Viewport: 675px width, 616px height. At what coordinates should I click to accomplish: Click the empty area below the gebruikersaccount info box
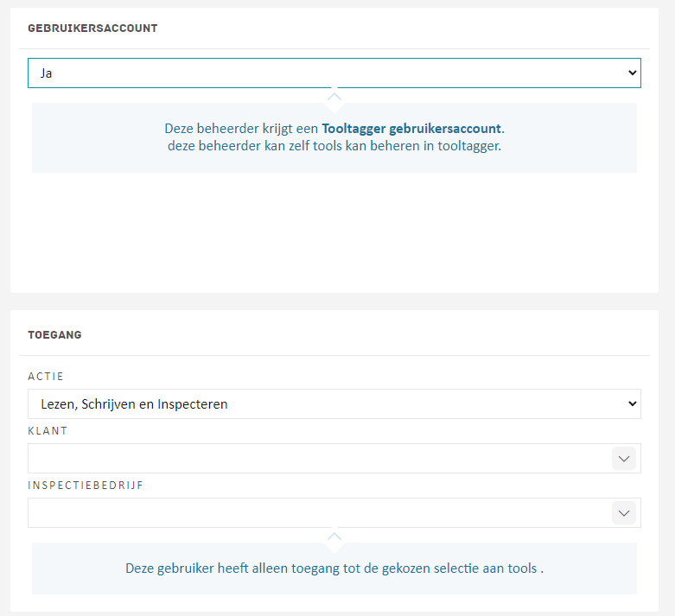334,233
